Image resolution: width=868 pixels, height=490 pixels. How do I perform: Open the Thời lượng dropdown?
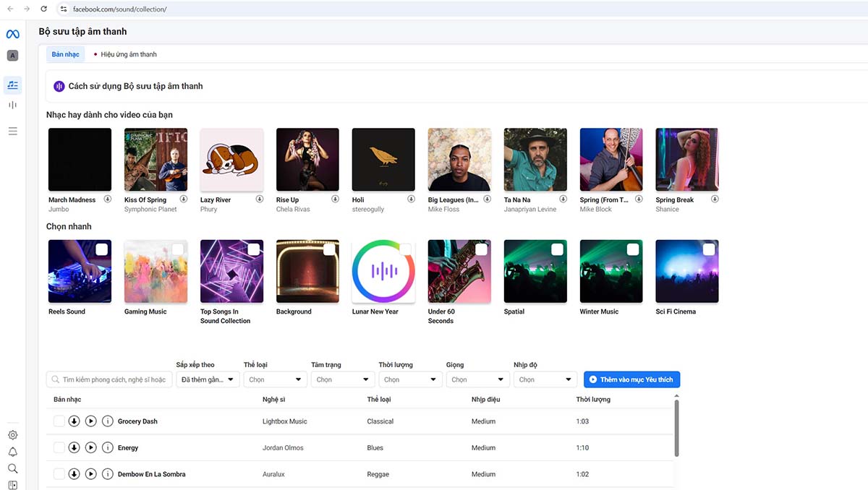pyautogui.click(x=410, y=379)
